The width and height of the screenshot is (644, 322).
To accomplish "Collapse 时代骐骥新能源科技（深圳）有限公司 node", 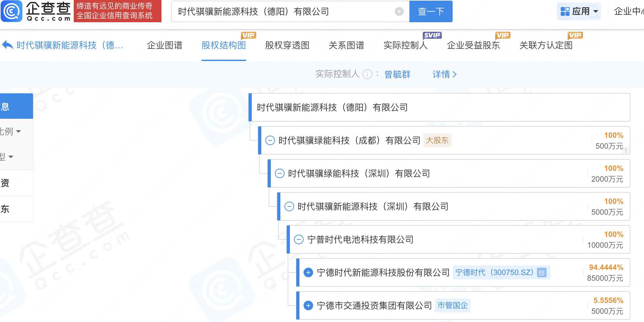I will [x=289, y=206].
